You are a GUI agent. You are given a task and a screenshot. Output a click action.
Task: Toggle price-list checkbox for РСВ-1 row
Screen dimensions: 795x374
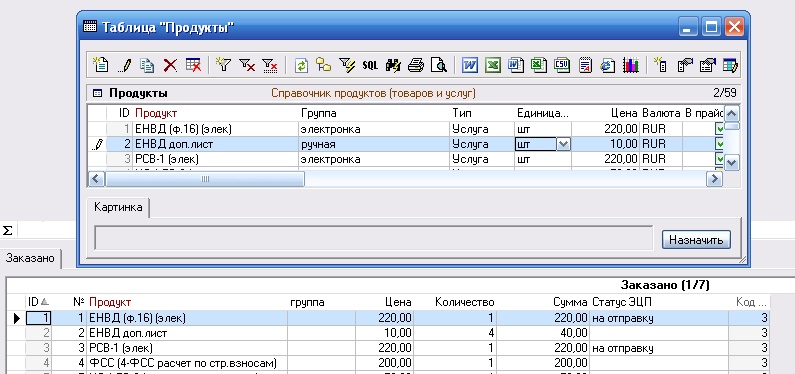tap(719, 159)
